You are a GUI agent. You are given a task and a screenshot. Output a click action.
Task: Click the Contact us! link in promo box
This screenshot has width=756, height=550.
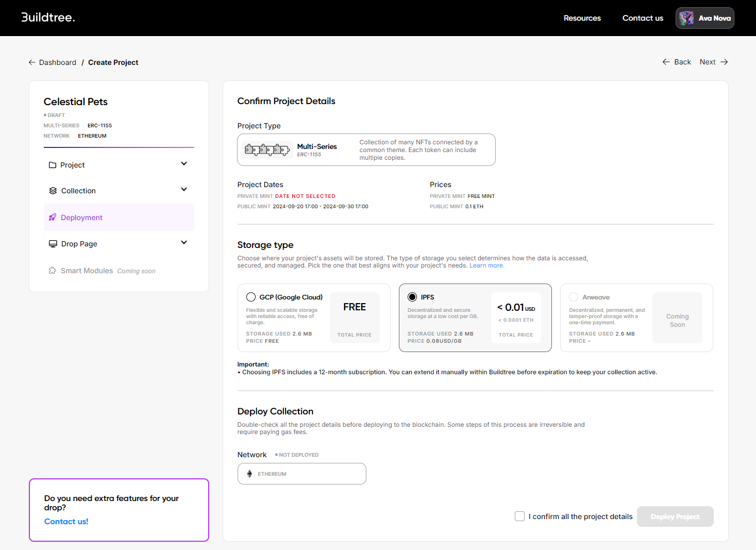coord(66,522)
